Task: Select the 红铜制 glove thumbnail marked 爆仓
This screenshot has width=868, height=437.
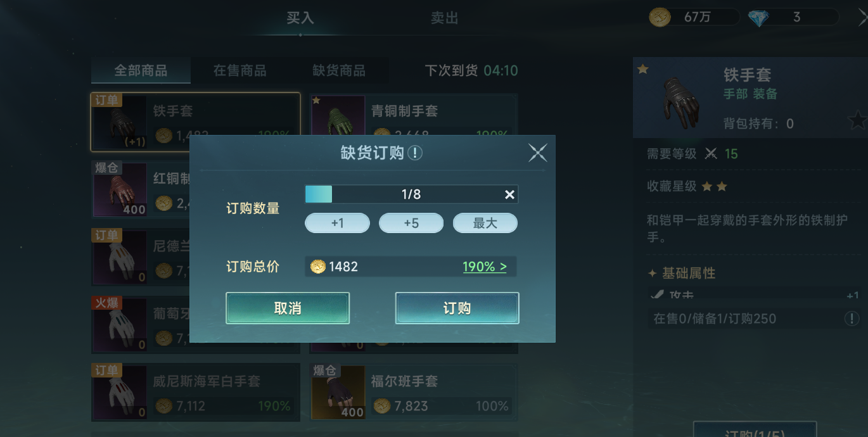Action: point(120,189)
